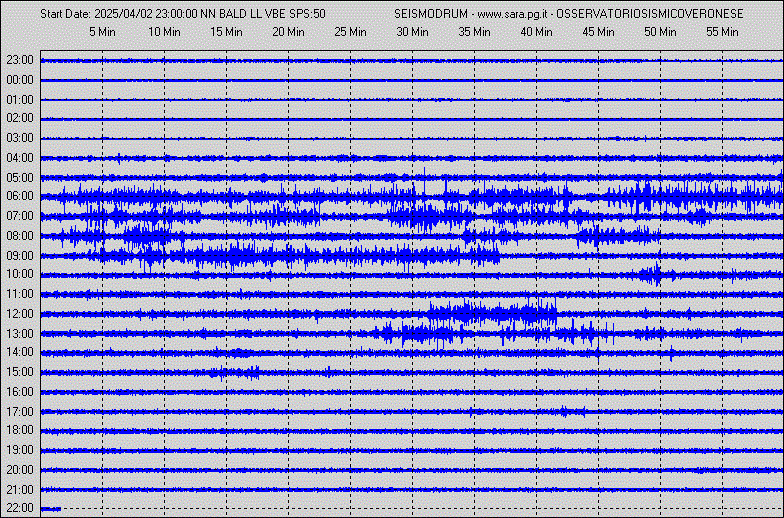Click the 12:00 hour label
Screen dimensions: 784x518
coord(20,314)
